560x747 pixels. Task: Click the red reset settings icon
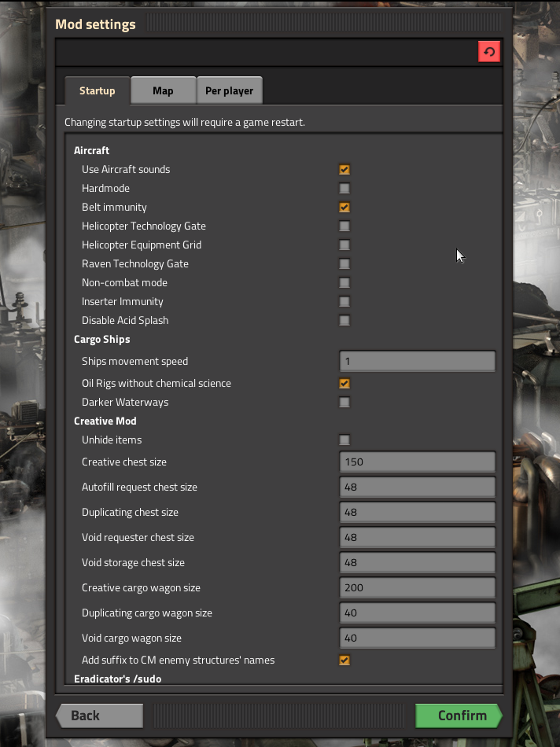click(x=489, y=51)
